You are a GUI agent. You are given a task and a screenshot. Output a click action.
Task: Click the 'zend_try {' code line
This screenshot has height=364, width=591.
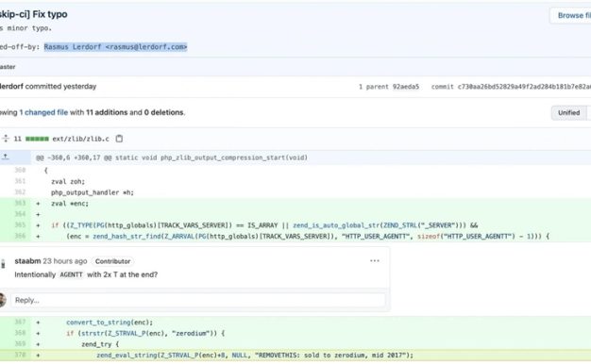point(100,344)
